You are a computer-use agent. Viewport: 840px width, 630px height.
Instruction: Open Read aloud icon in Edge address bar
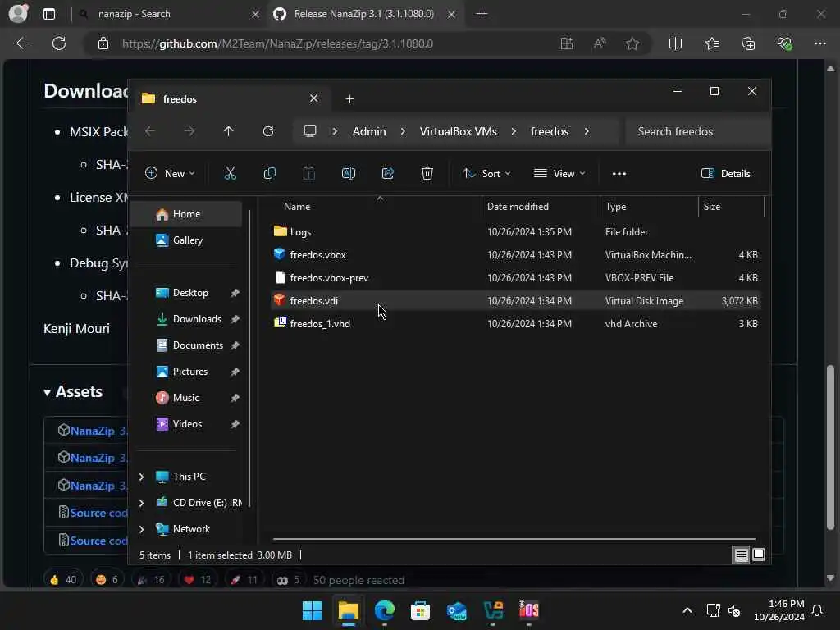coord(600,43)
